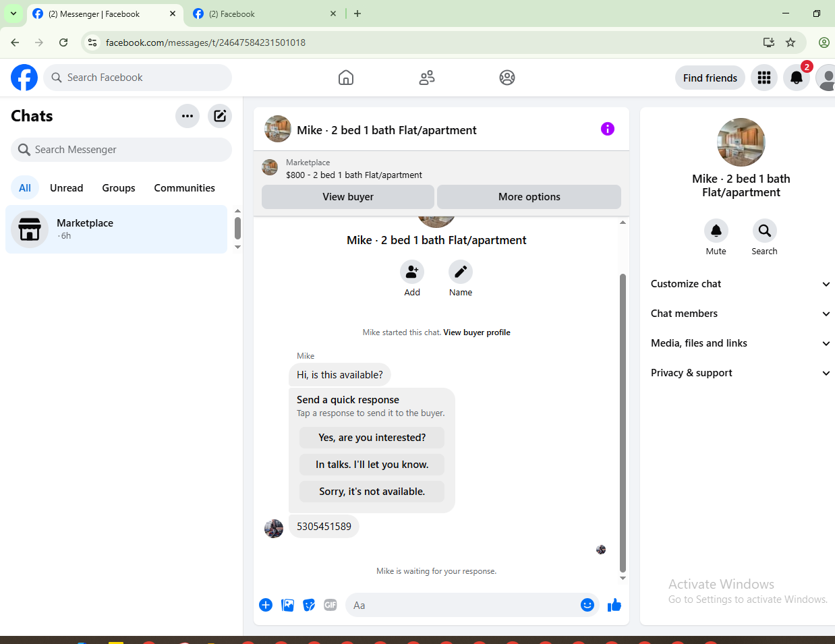Send 'In talks. I'll let you know.' response
Image resolution: width=835 pixels, height=644 pixels.
pos(372,465)
